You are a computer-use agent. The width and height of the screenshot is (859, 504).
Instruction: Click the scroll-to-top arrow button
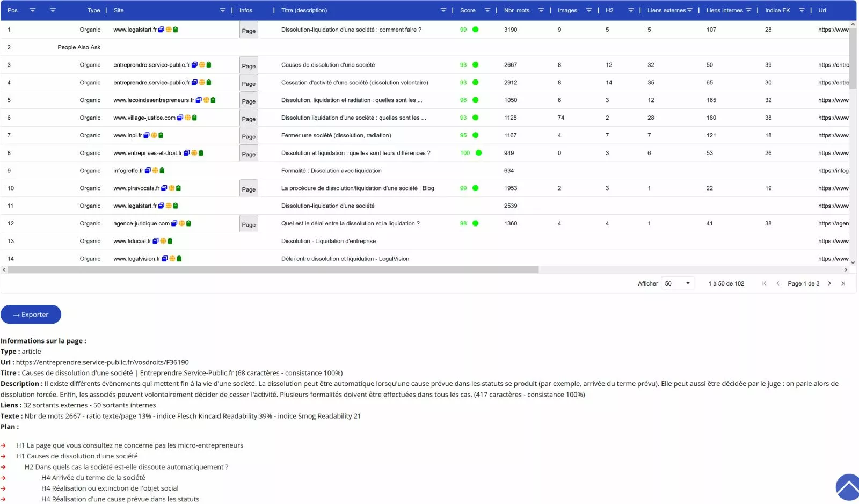click(x=848, y=487)
